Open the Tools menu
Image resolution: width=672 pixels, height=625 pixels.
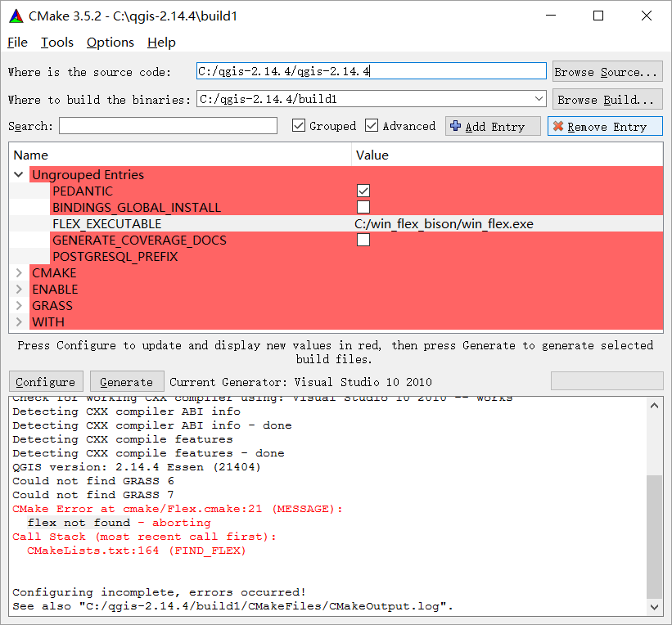(57, 43)
